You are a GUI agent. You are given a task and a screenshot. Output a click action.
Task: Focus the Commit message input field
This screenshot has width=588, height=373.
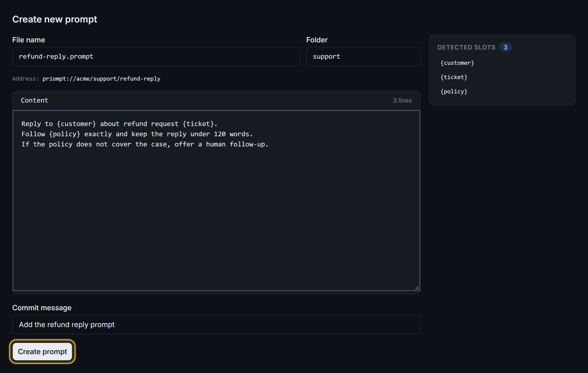point(216,325)
